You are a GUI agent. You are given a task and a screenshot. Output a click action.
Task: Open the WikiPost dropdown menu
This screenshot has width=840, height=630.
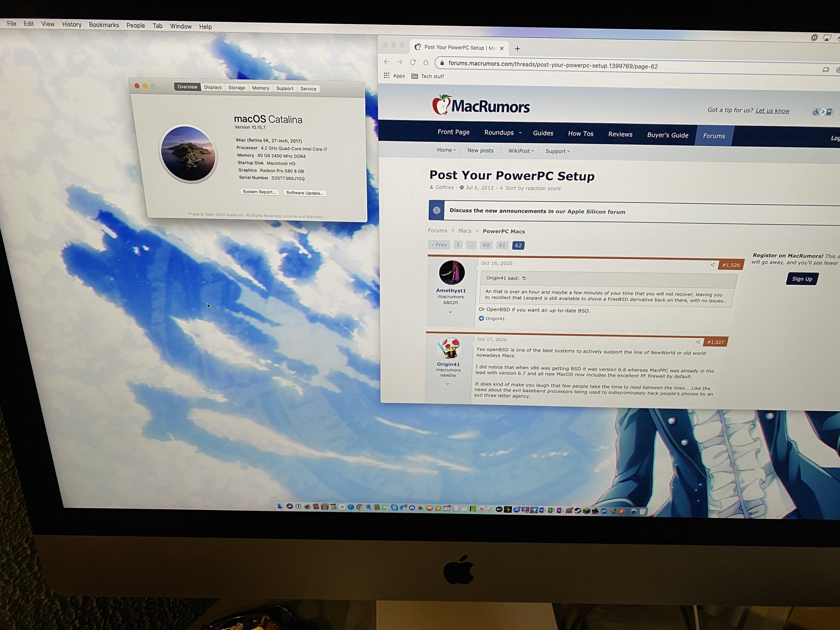tap(521, 151)
